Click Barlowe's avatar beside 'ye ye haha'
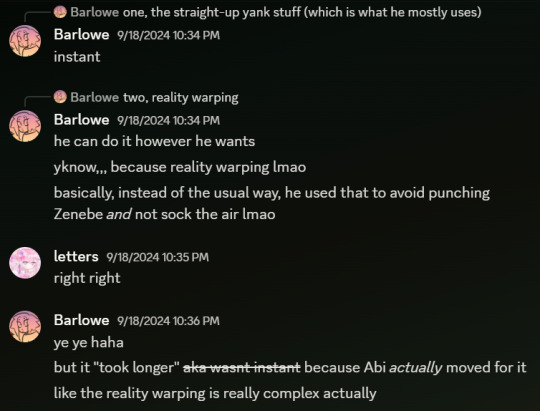Screen dimensions: 540x411 [x=25, y=326]
